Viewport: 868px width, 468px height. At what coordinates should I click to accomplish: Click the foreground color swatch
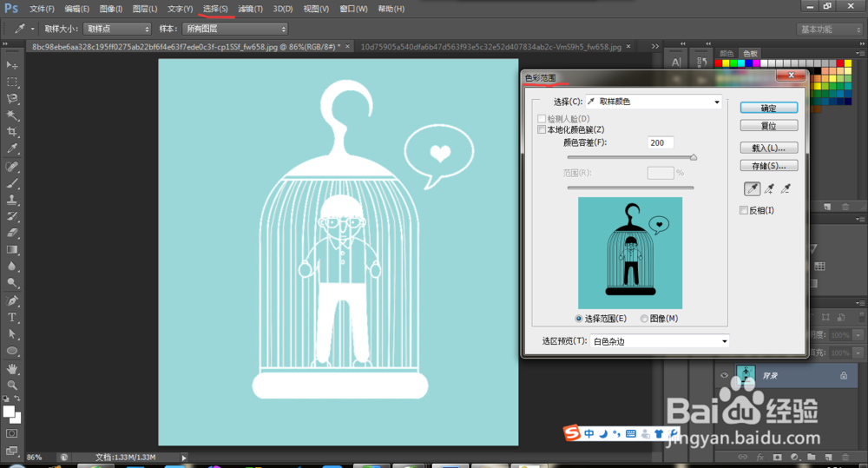[9, 412]
